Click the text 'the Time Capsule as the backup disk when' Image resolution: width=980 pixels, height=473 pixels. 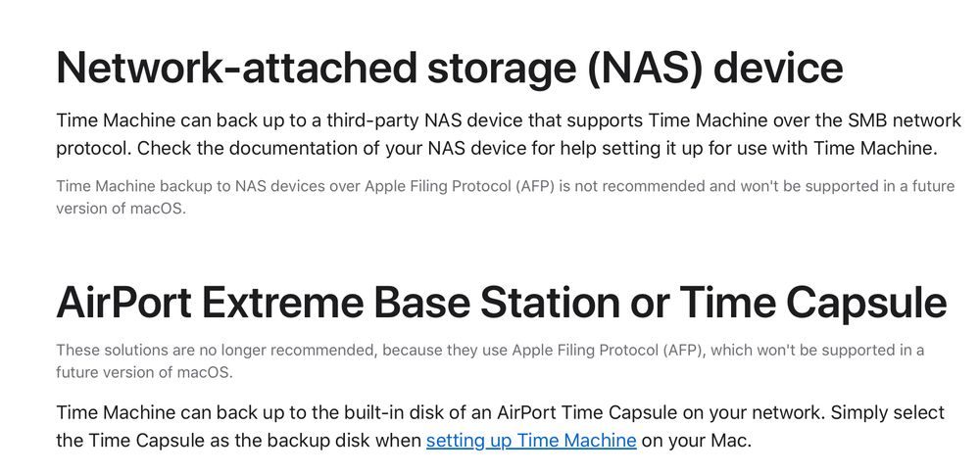(239, 441)
